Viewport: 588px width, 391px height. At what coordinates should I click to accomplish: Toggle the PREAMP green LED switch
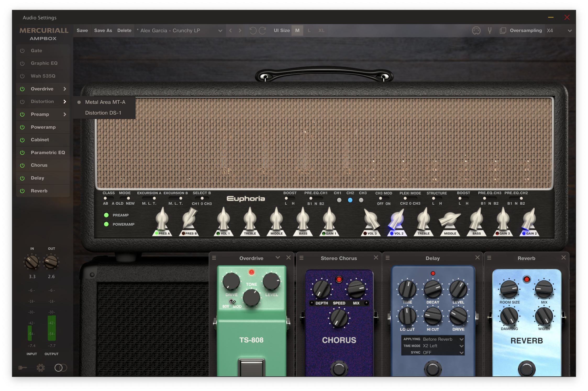106,215
